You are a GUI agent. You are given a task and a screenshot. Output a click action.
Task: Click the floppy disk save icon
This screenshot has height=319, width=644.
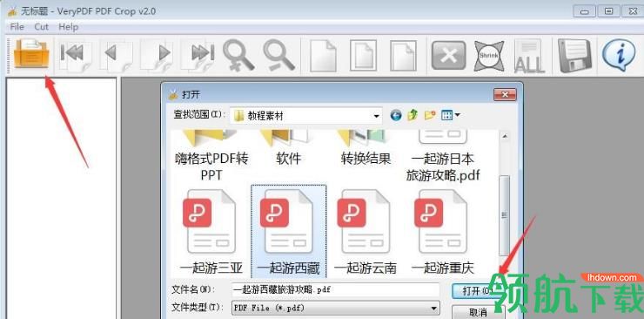(574, 56)
